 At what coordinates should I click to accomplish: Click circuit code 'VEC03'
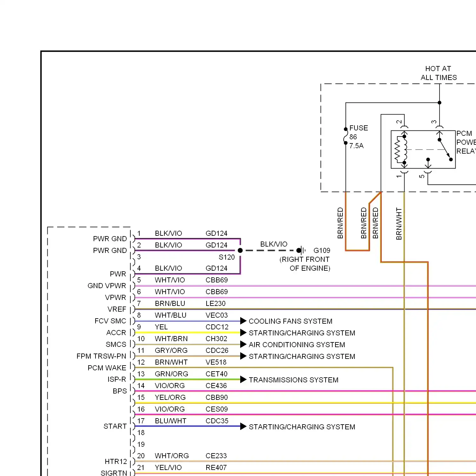(216, 315)
